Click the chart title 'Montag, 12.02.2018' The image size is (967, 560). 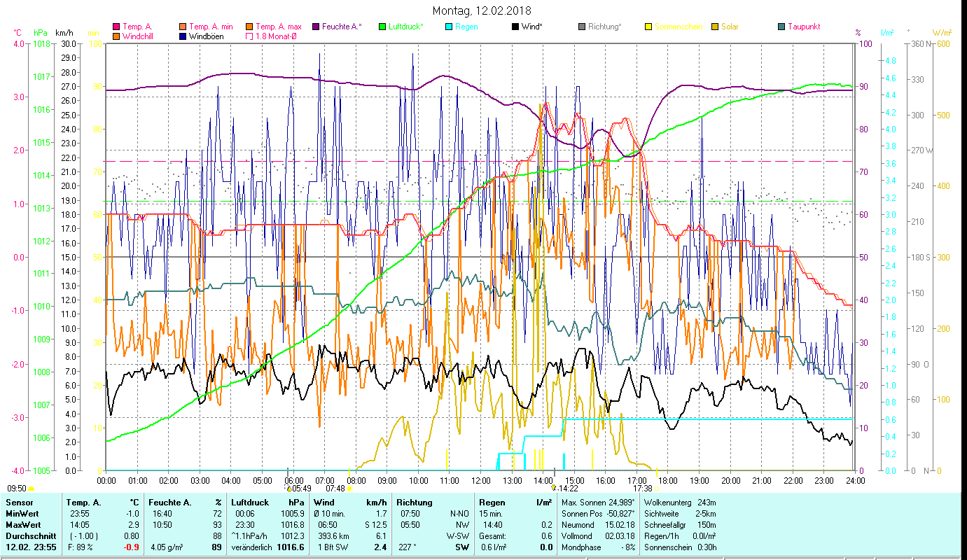point(482,10)
